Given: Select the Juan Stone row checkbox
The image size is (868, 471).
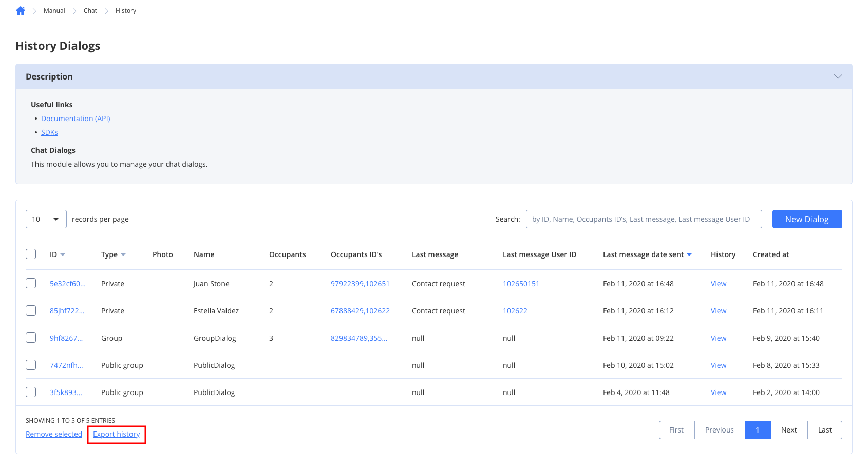Looking at the screenshot, I should tap(31, 283).
